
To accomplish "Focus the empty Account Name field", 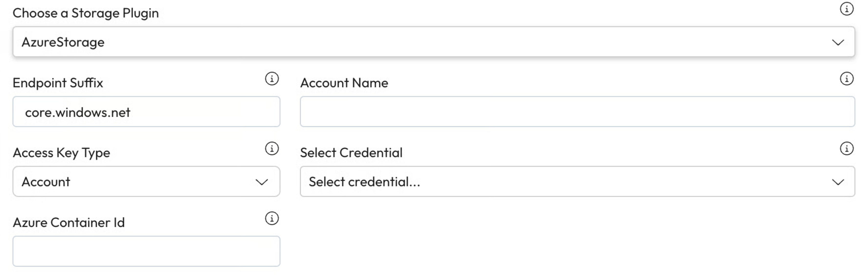I will click(577, 112).
